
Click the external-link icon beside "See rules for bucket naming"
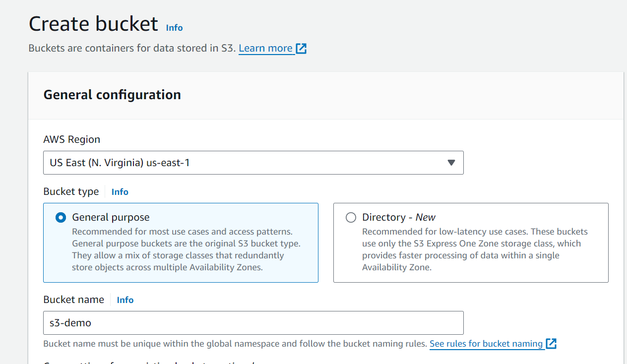tap(551, 343)
